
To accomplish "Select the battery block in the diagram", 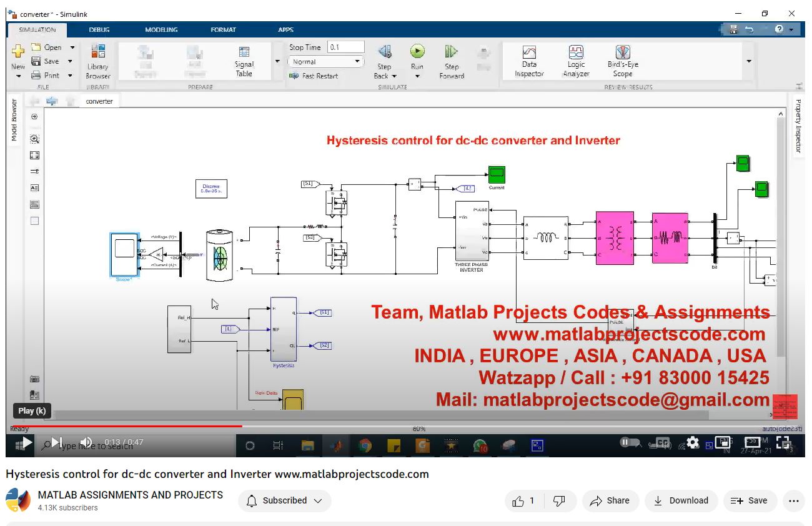I will coord(219,256).
